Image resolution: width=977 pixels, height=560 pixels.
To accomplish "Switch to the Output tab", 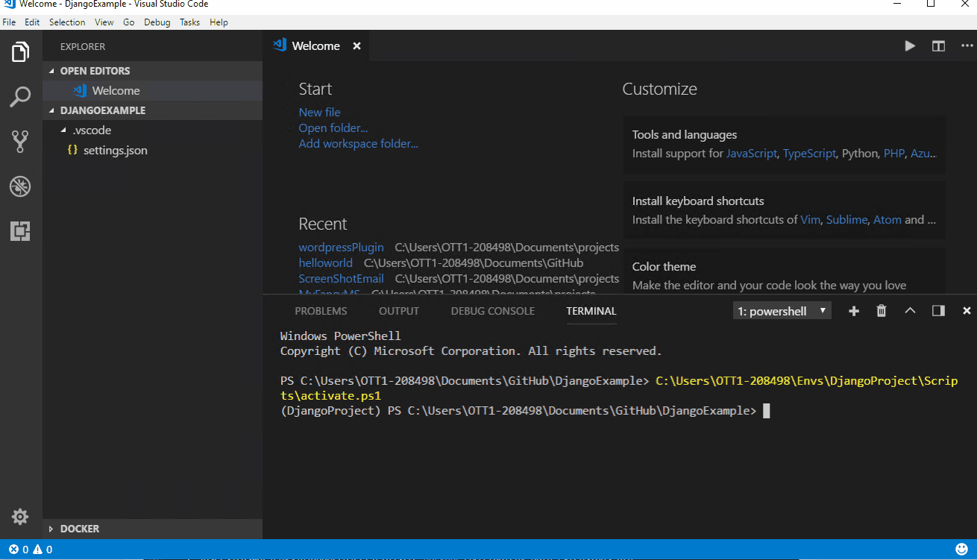I will point(399,311).
